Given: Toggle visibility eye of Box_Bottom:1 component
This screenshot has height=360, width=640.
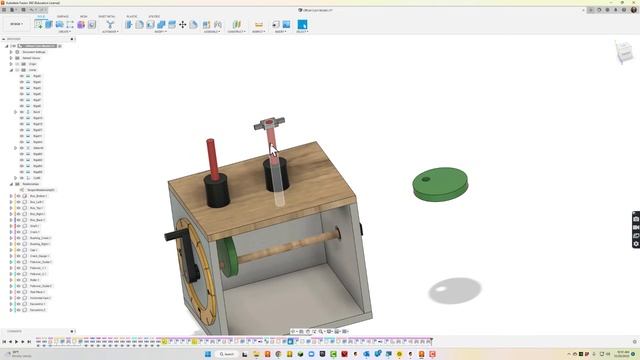Looking at the screenshot, I should point(18,196).
